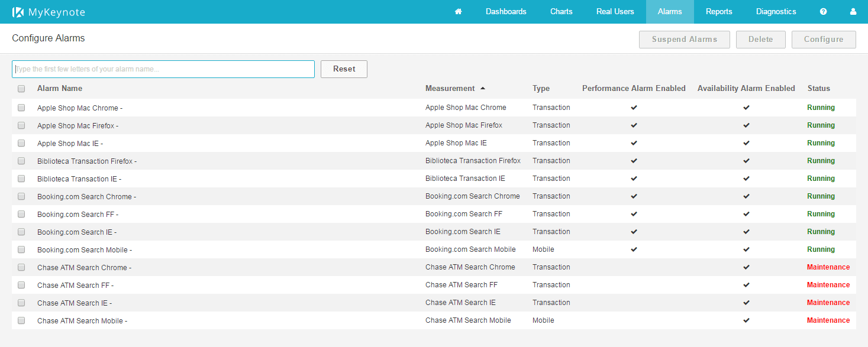This screenshot has width=868, height=347.
Task: Check the Biblioteca Transaction IE alarm
Action: pos(21,179)
